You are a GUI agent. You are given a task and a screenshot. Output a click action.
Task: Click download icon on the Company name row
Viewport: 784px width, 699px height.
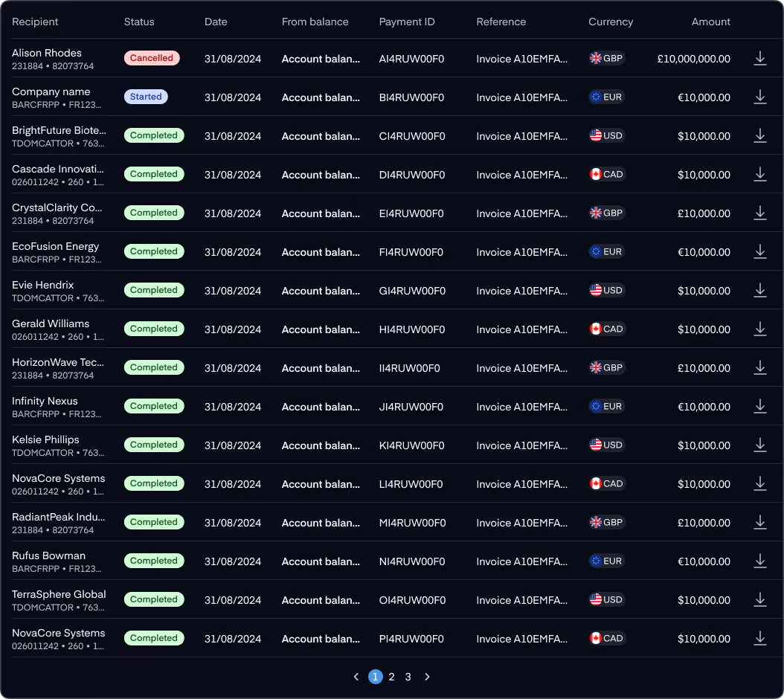click(759, 97)
